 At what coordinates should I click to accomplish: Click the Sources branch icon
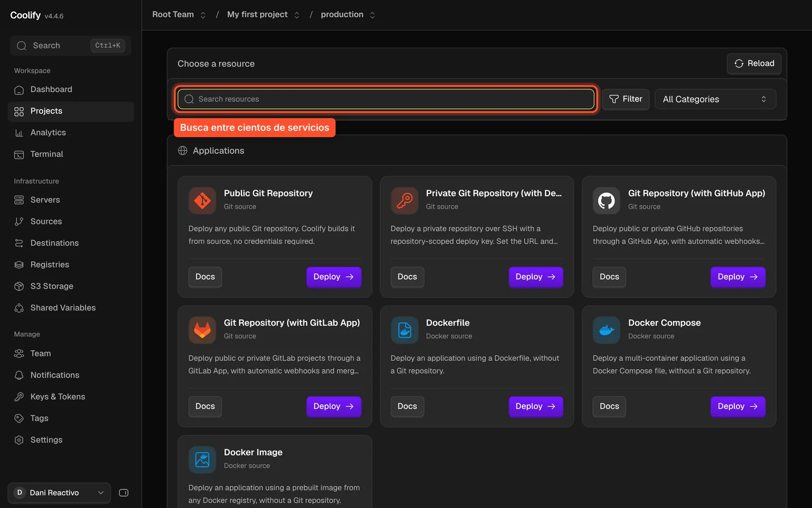pos(19,221)
